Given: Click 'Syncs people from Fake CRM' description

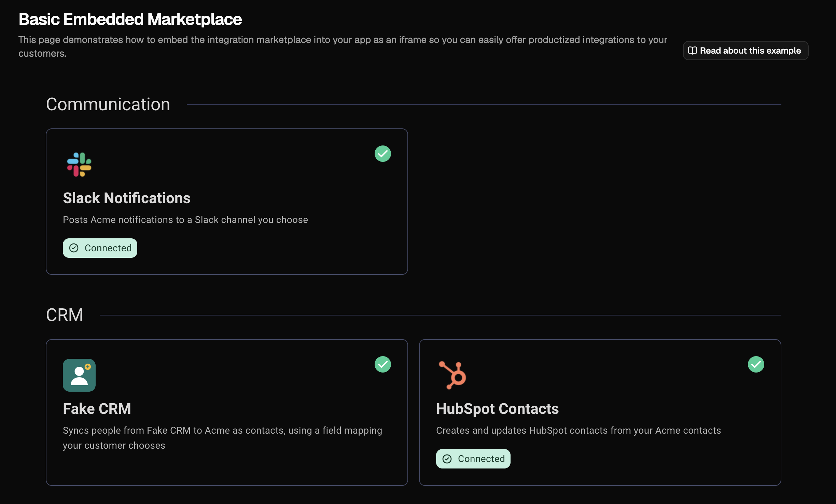Looking at the screenshot, I should click(223, 438).
